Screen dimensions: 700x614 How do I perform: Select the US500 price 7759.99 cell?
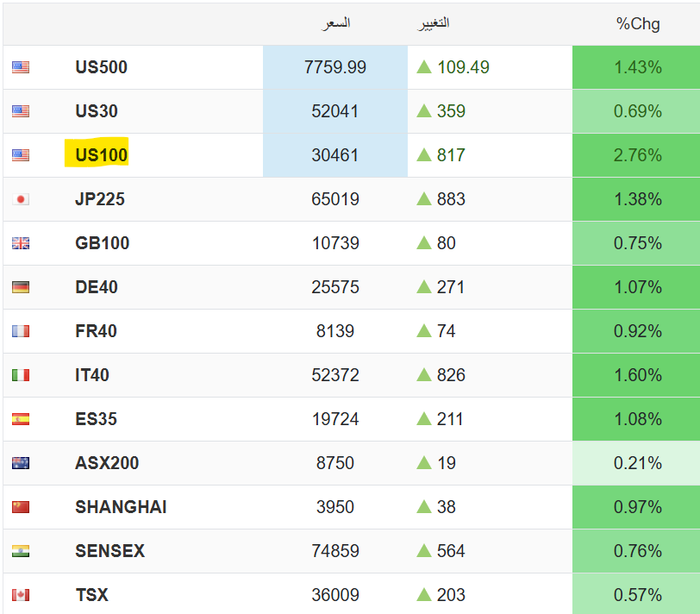click(x=335, y=67)
